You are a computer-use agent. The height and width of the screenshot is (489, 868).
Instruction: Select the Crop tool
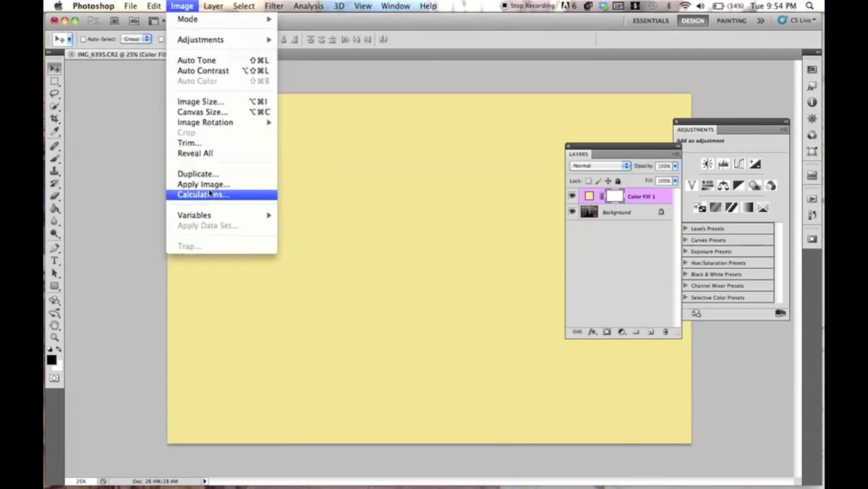(54, 119)
